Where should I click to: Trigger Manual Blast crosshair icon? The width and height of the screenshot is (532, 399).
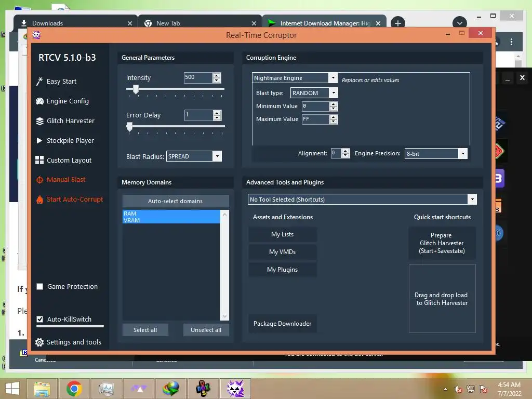[39, 180]
